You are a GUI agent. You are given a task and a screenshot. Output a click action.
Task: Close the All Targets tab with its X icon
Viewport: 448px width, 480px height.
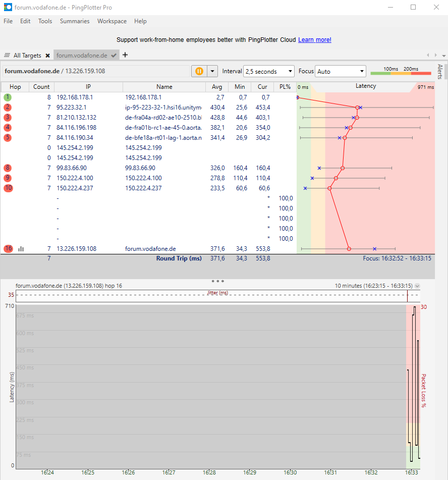click(47, 55)
